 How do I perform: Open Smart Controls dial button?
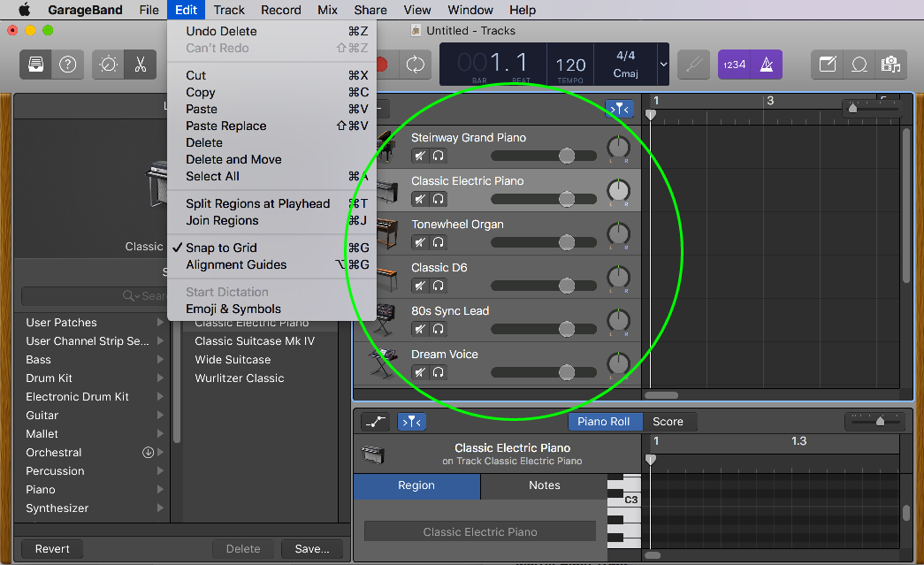[109, 65]
